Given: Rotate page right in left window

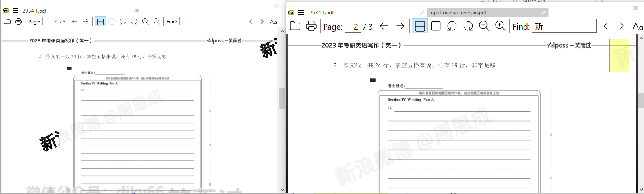Looking at the screenshot, I should point(134,21).
